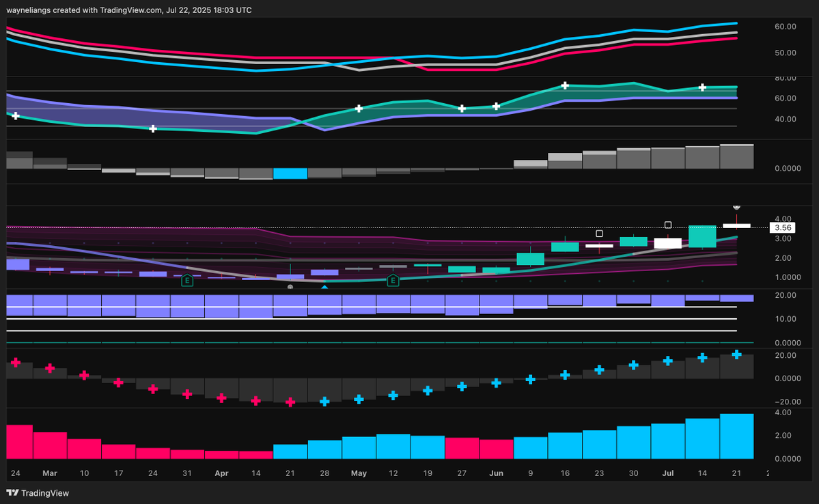Viewport: 819px width, 504px height.
Task: Open the TradingView logo link
Action: point(38,493)
